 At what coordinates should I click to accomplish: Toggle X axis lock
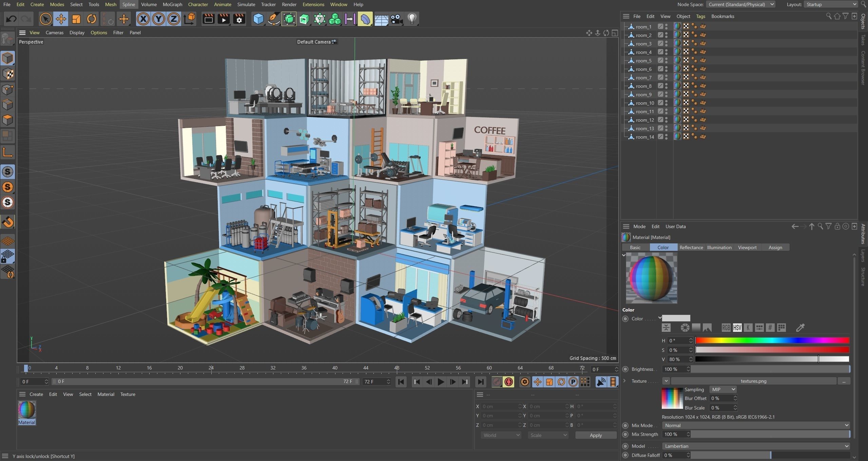(143, 19)
